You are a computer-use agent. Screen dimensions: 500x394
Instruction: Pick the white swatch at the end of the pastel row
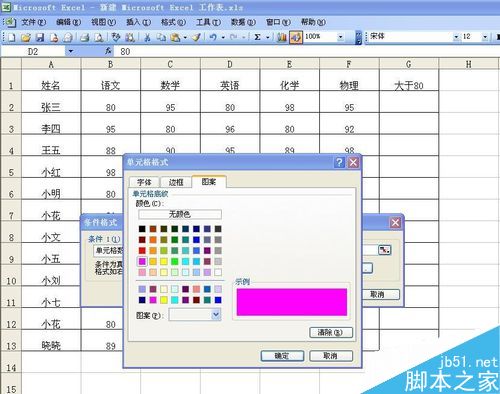[218, 272]
